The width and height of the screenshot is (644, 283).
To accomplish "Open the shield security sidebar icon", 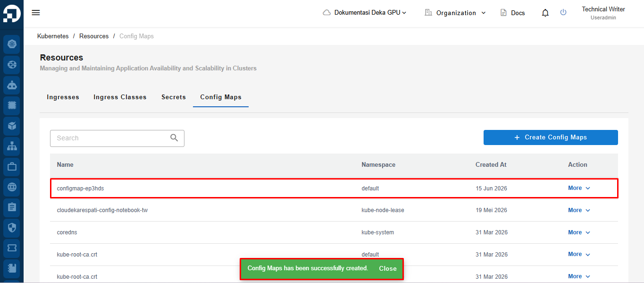I will (x=12, y=228).
